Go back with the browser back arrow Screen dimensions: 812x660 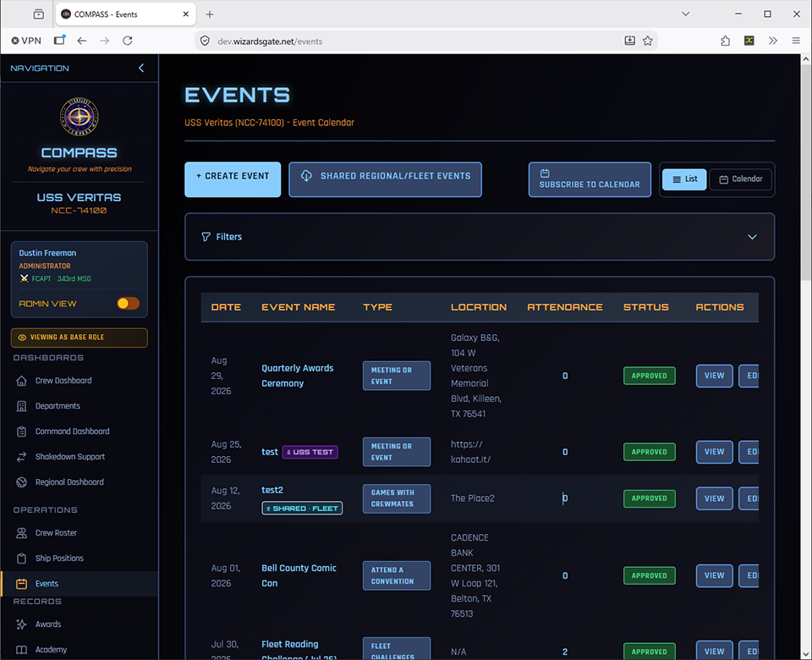click(82, 41)
